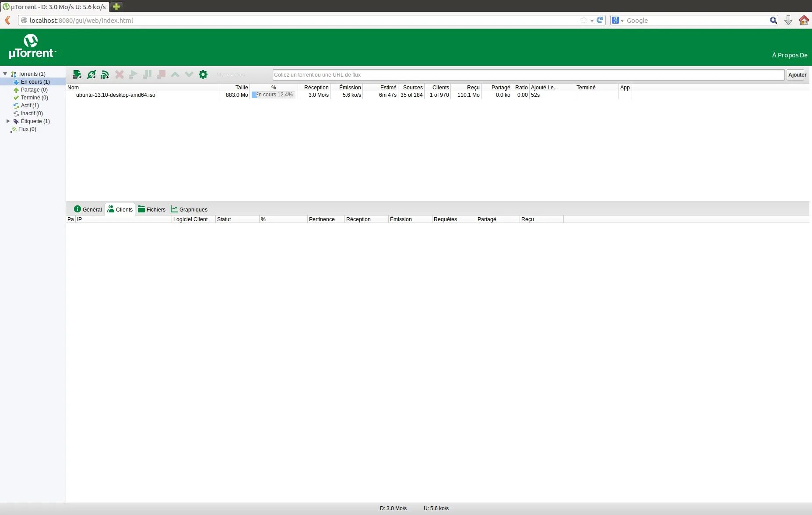The image size is (812, 515).
Task: Switch to the Clients tab
Action: coord(120,209)
